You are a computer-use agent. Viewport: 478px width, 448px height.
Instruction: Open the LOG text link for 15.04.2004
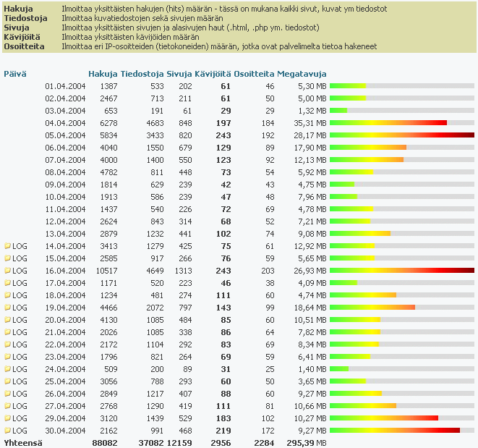point(20,258)
